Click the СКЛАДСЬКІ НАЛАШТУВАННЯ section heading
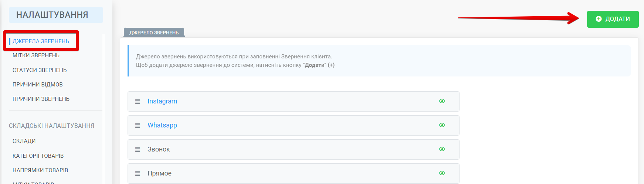 [51, 126]
